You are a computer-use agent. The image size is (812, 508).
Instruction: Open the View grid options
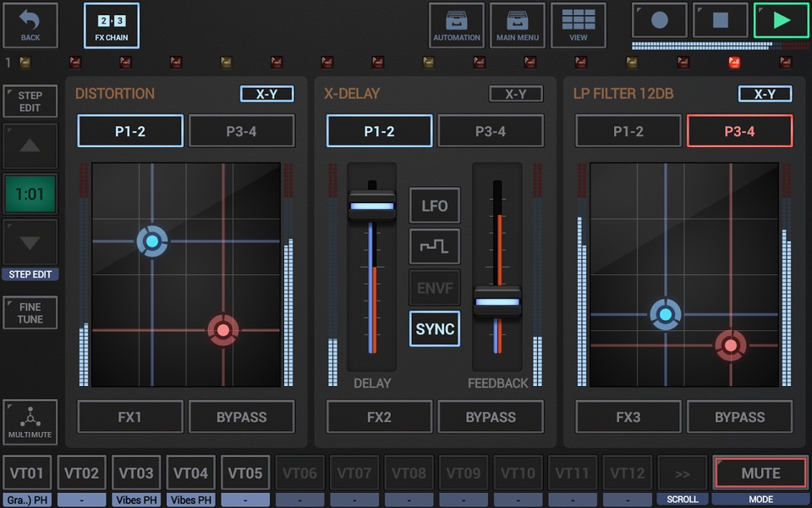point(578,25)
